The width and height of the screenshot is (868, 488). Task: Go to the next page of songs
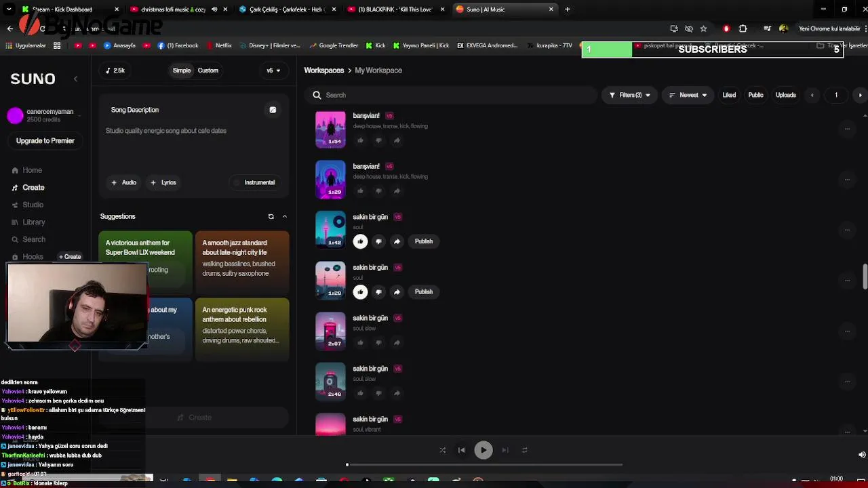click(x=860, y=96)
